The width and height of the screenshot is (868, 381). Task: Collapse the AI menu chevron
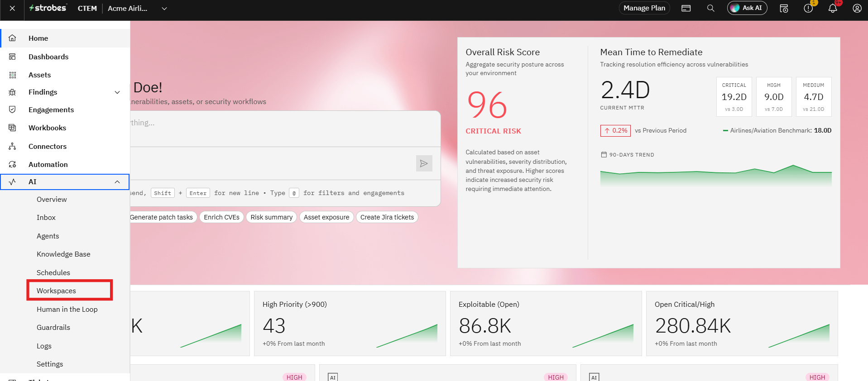point(117,182)
